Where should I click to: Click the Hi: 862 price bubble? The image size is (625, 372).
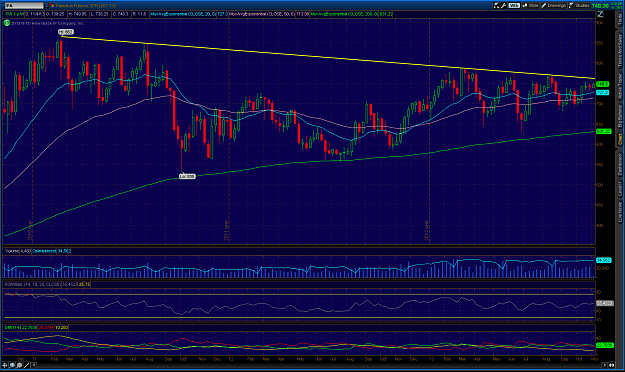click(x=66, y=32)
